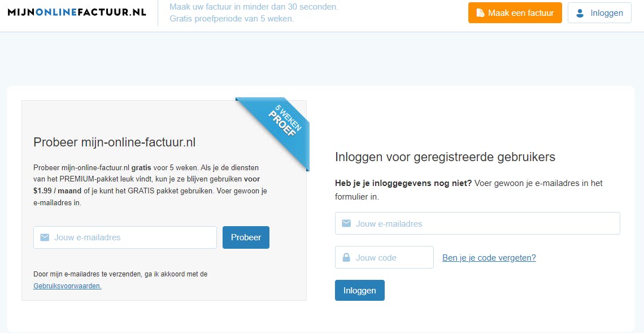The height and width of the screenshot is (333, 644).
Task: Focus the Jouw code field
Action: click(384, 257)
